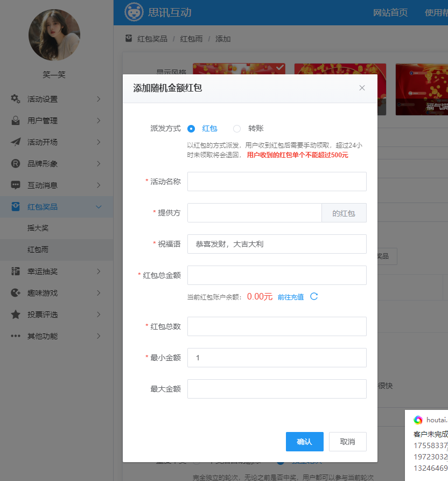Screen dimensions: 448x481
Task: Select the 转账 distribution method
Action: pyautogui.click(x=237, y=129)
